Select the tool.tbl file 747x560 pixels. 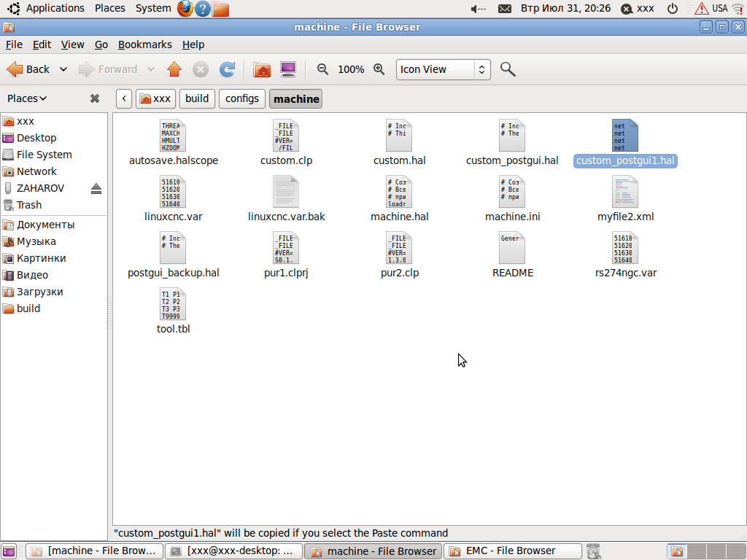pyautogui.click(x=174, y=311)
